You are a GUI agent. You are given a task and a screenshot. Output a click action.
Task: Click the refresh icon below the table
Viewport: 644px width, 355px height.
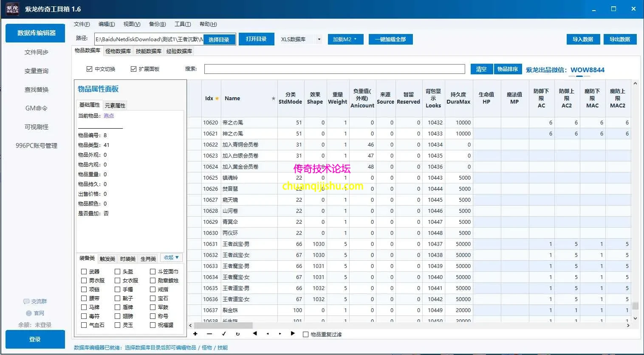tap(238, 334)
